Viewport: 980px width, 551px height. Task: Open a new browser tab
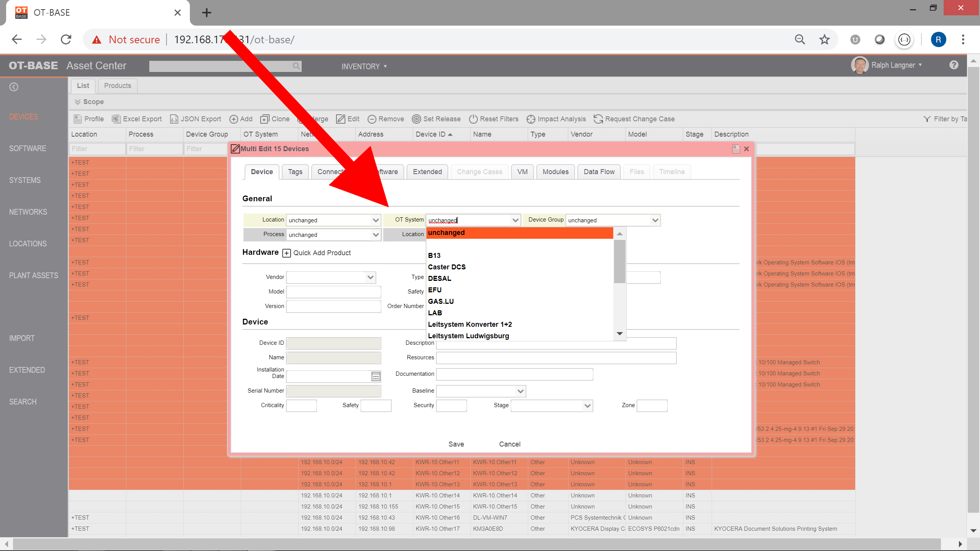206,13
